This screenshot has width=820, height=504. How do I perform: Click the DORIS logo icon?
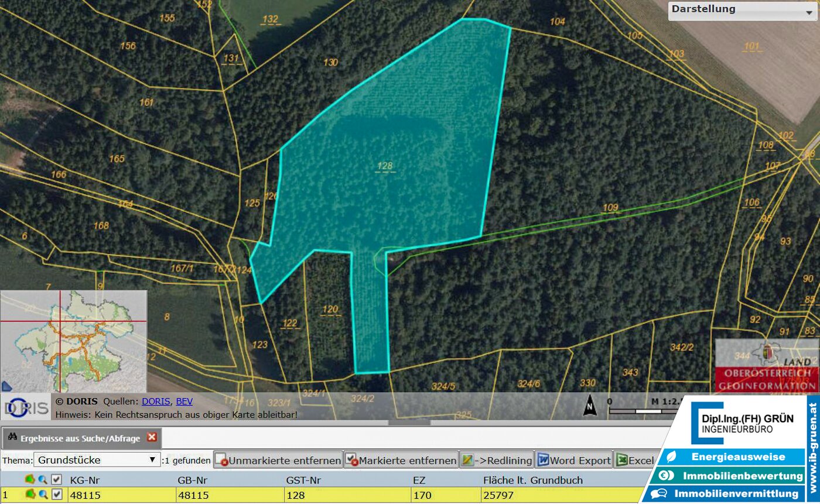[26, 407]
